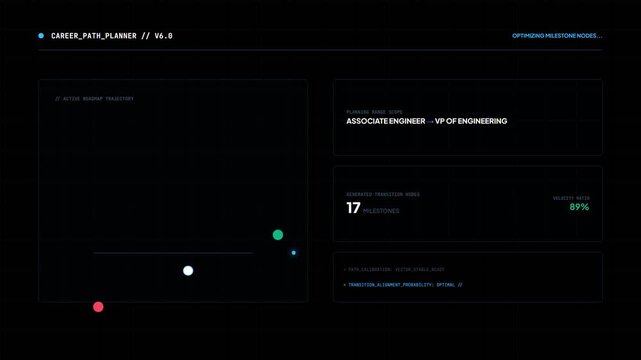Select the white milestone node
The width and height of the screenshot is (641, 360).
(188, 271)
